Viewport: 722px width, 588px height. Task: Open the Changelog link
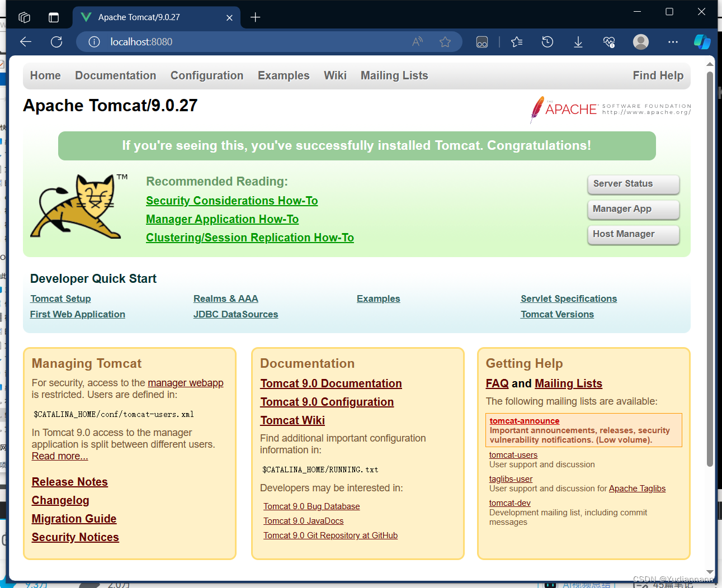click(x=60, y=500)
